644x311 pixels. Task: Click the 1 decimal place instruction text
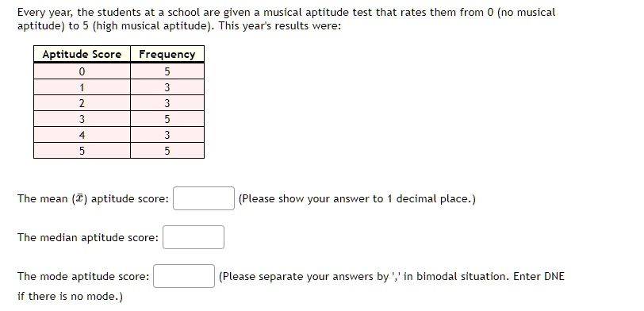click(x=357, y=199)
